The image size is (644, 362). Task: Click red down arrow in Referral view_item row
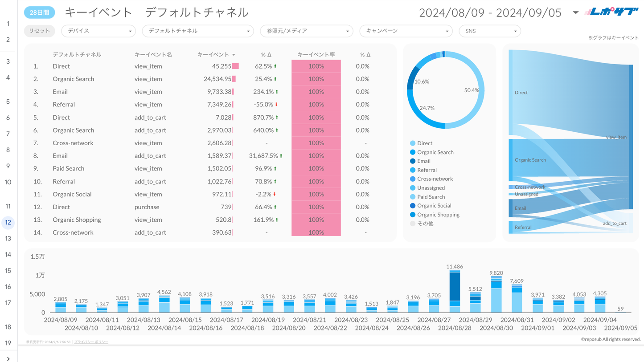coord(276,105)
